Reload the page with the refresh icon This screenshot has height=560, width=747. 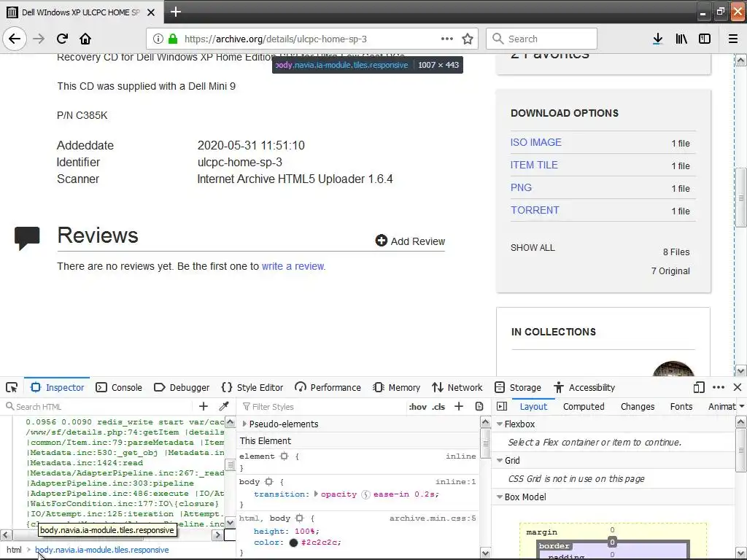tap(63, 39)
